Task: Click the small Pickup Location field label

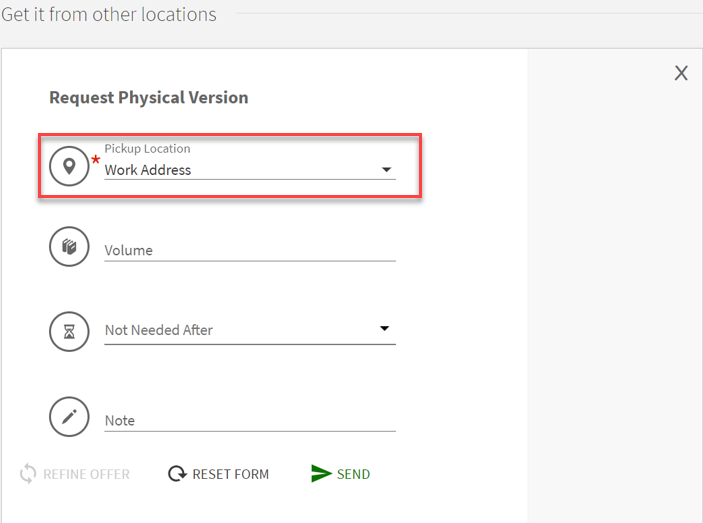Action: pyautogui.click(x=147, y=149)
